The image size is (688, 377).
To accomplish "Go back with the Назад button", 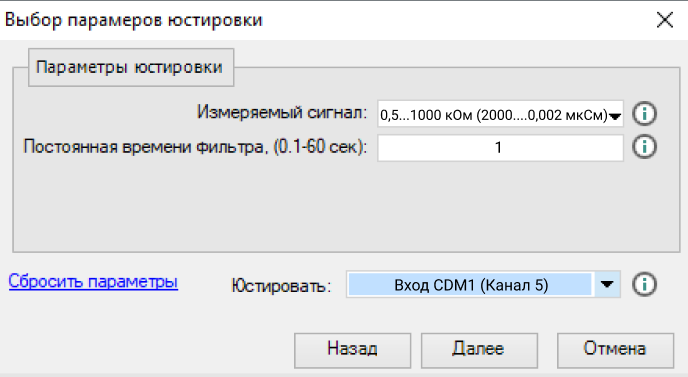I will pos(352,350).
